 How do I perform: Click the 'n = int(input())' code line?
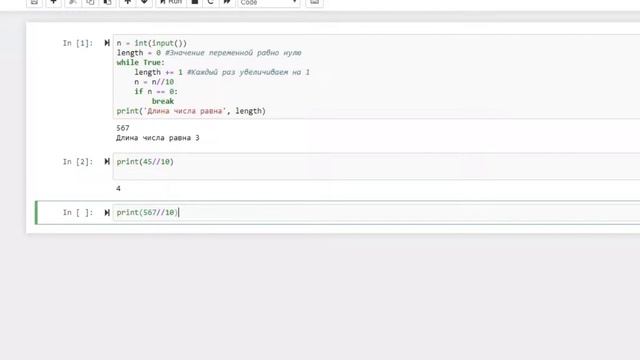point(152,43)
